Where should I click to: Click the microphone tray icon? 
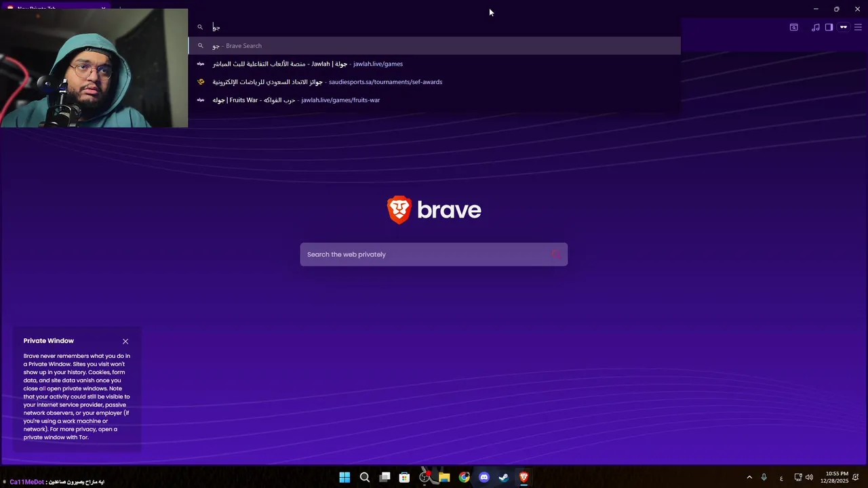[x=764, y=477]
